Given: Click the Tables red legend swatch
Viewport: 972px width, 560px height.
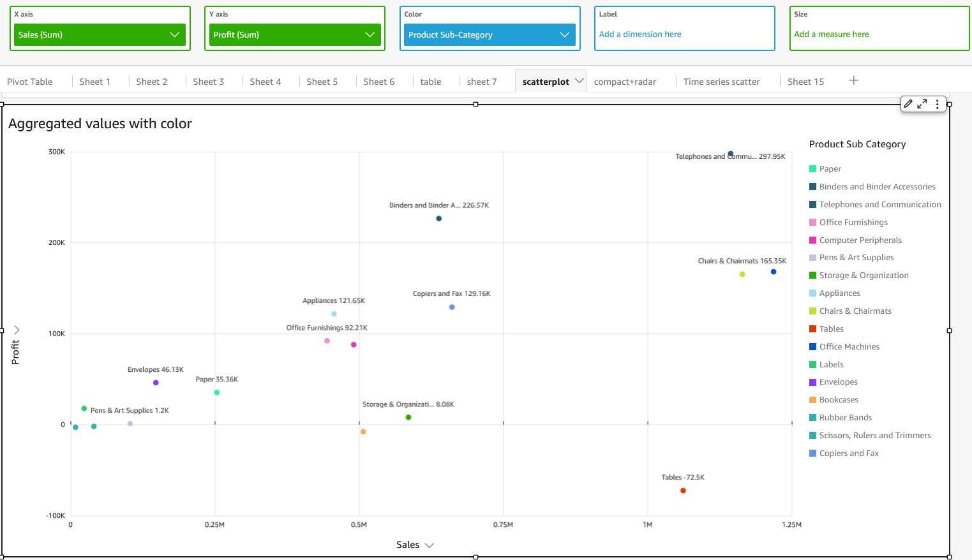Looking at the screenshot, I should click(812, 329).
